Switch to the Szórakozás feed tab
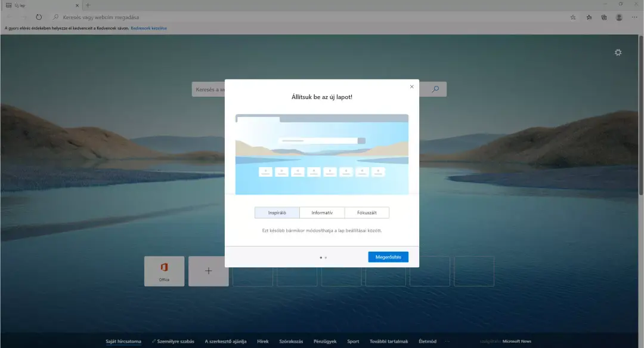This screenshot has height=348, width=644. pos(291,341)
